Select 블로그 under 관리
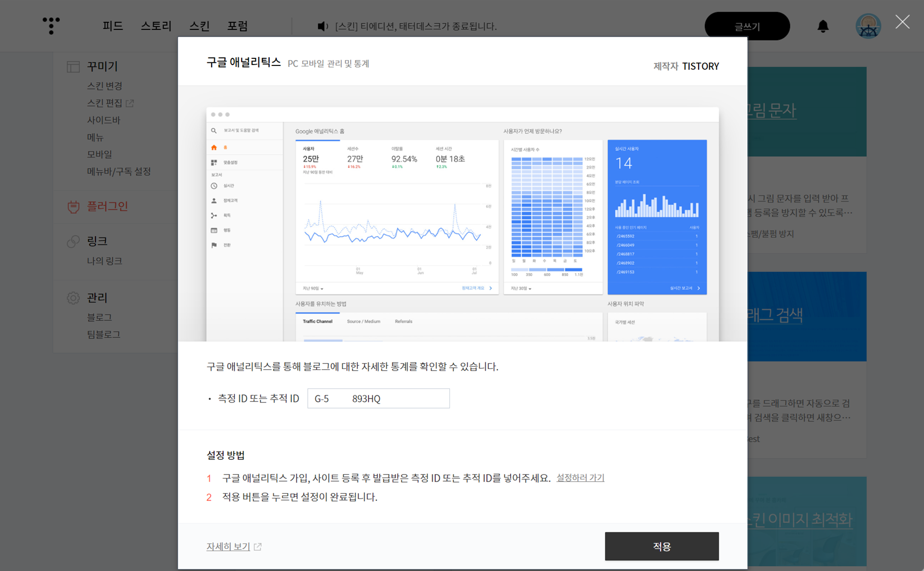Image resolution: width=924 pixels, height=571 pixels. tap(100, 317)
